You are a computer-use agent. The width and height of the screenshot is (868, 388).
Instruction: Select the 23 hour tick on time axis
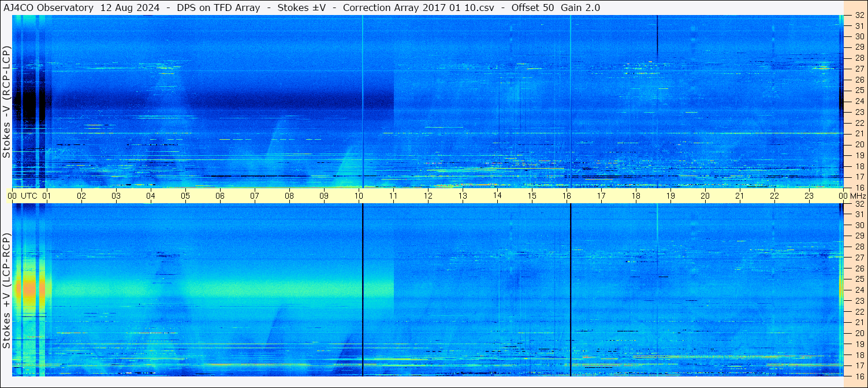(x=809, y=196)
